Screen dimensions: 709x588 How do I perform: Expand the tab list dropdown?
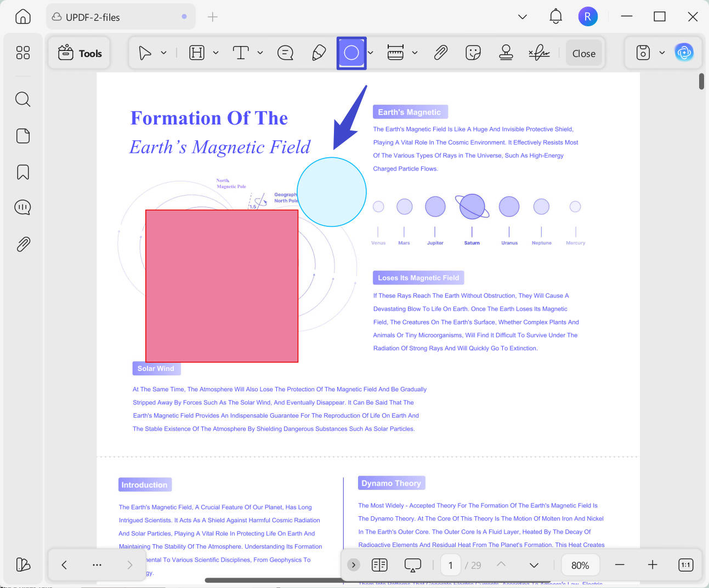[x=523, y=17]
